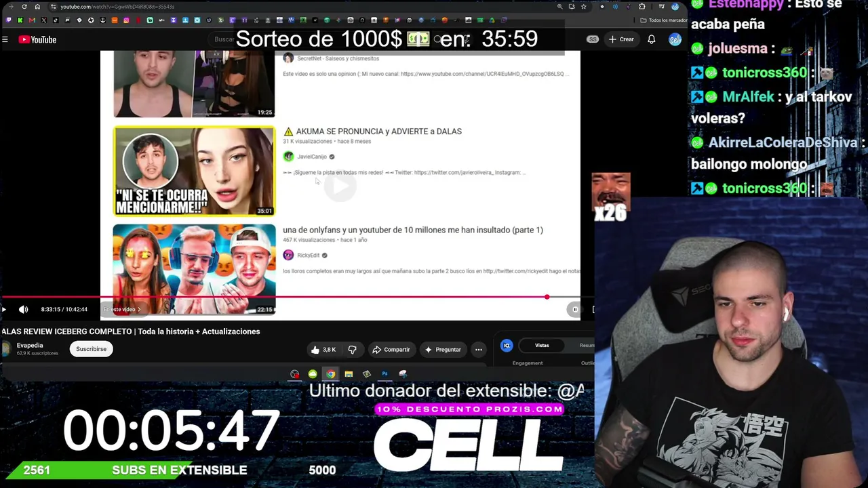Dislike the video
This screenshot has width=868, height=488.
pos(352,350)
